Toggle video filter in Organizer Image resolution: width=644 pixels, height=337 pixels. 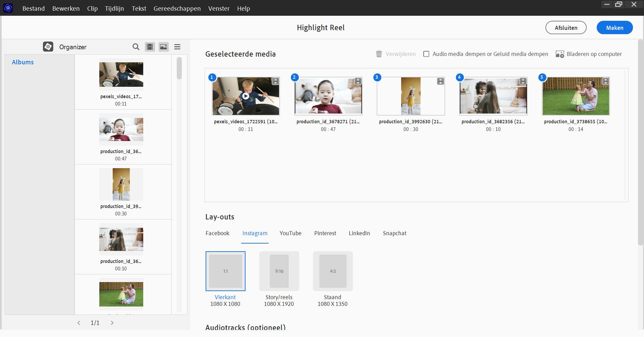[150, 47]
